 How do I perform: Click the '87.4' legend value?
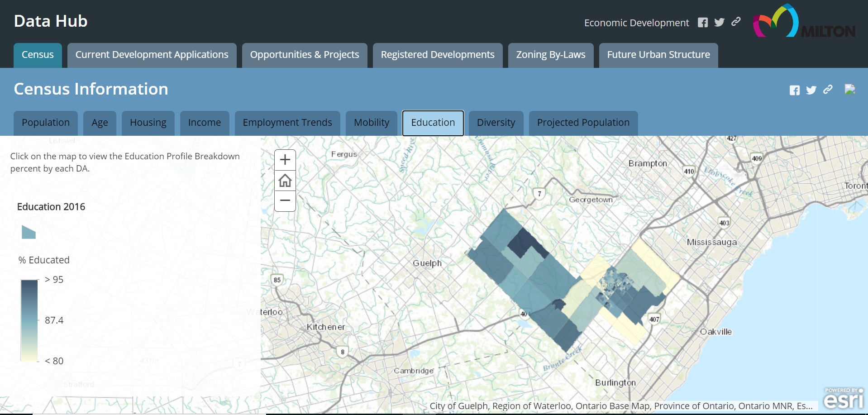(x=54, y=320)
